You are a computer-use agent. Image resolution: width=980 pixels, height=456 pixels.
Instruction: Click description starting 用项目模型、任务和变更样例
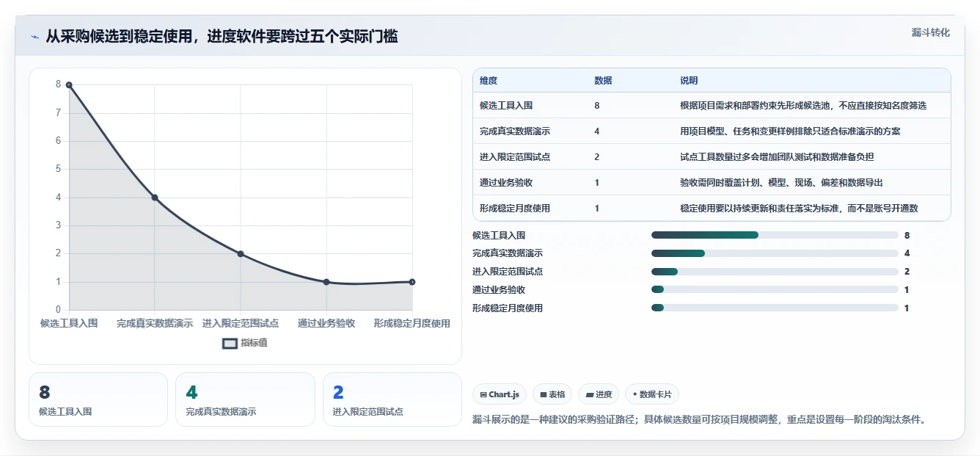click(790, 131)
